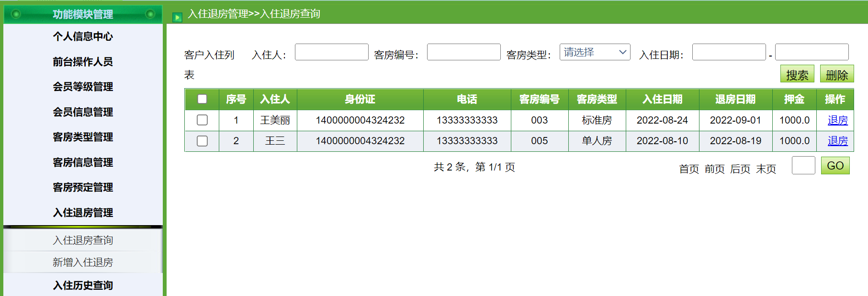
Task: Focus the 入住日期 start date field
Action: (x=729, y=52)
